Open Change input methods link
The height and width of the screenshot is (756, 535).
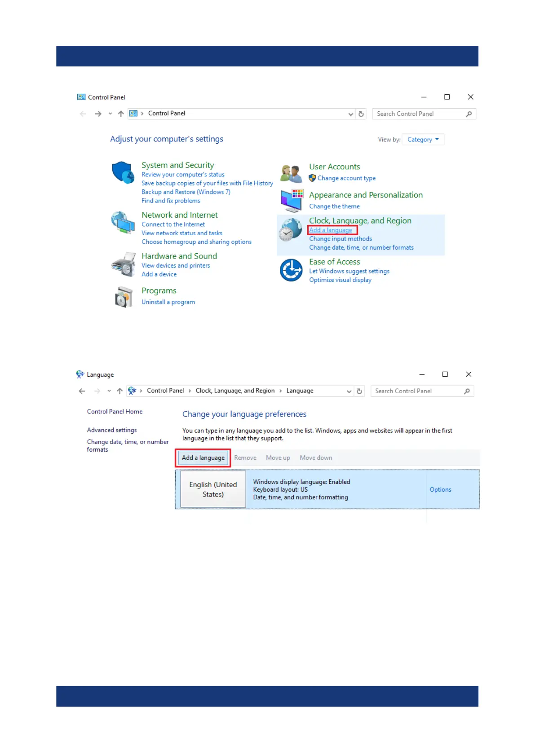(x=340, y=239)
